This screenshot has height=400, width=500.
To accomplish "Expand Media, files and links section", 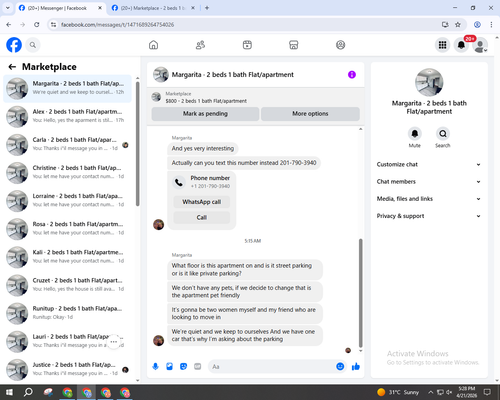I will click(x=429, y=199).
